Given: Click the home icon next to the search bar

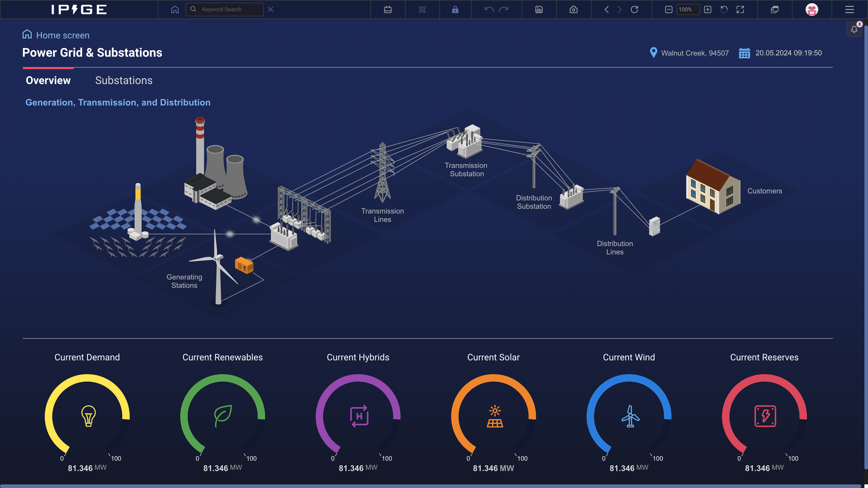Looking at the screenshot, I should coord(175,9).
